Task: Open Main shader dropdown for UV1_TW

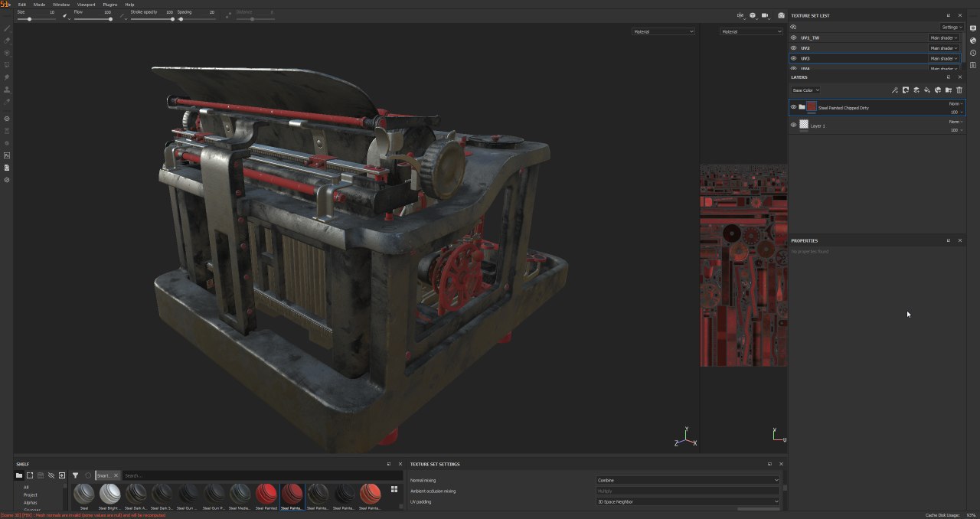Action: pyautogui.click(x=944, y=38)
